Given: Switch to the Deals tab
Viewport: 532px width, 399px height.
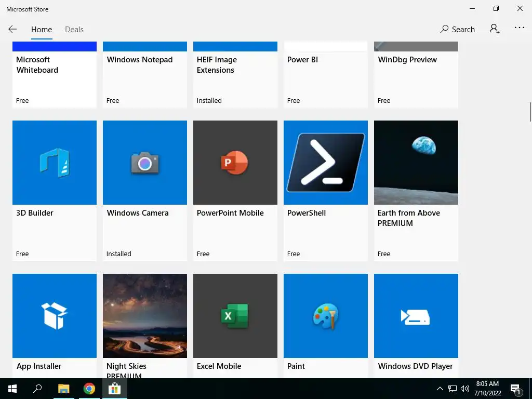Looking at the screenshot, I should (74, 30).
